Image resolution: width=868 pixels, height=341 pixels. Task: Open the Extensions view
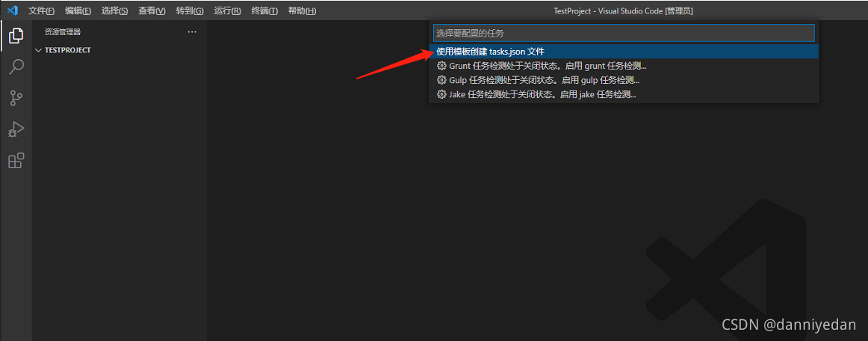click(16, 161)
